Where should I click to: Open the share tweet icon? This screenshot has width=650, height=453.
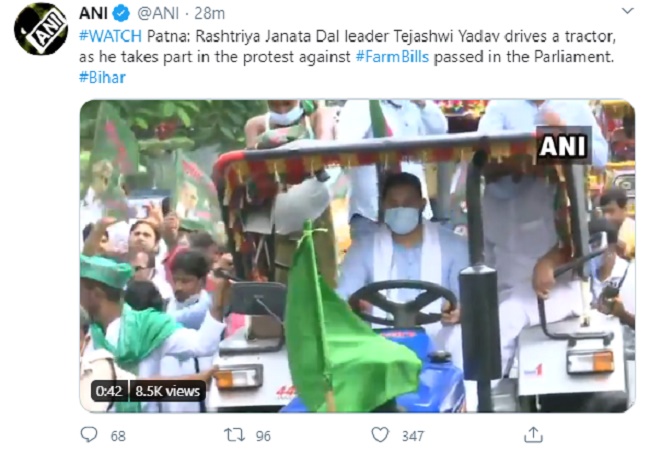tap(533, 435)
